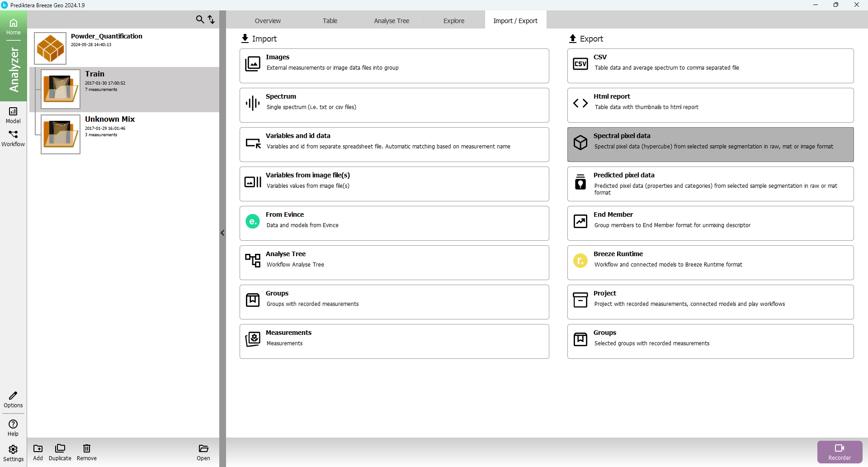The width and height of the screenshot is (868, 467).
Task: Open the Model section in sidebar
Action: (x=13, y=115)
